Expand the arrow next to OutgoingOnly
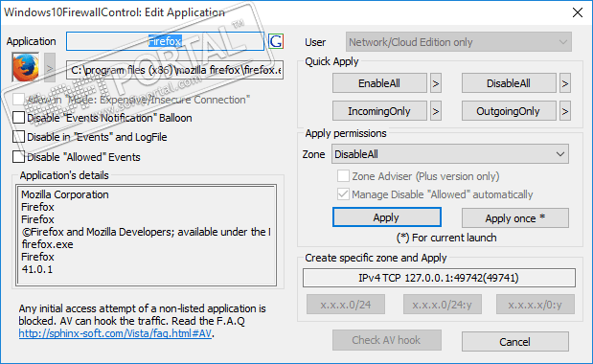Screen dimensions: 593x364 pos(565,111)
